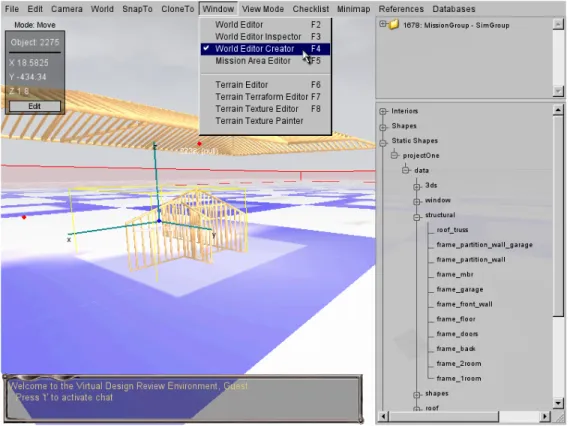Select 1678: MissionGroup - SimGroup row
The image size is (570, 426).
pos(456,25)
